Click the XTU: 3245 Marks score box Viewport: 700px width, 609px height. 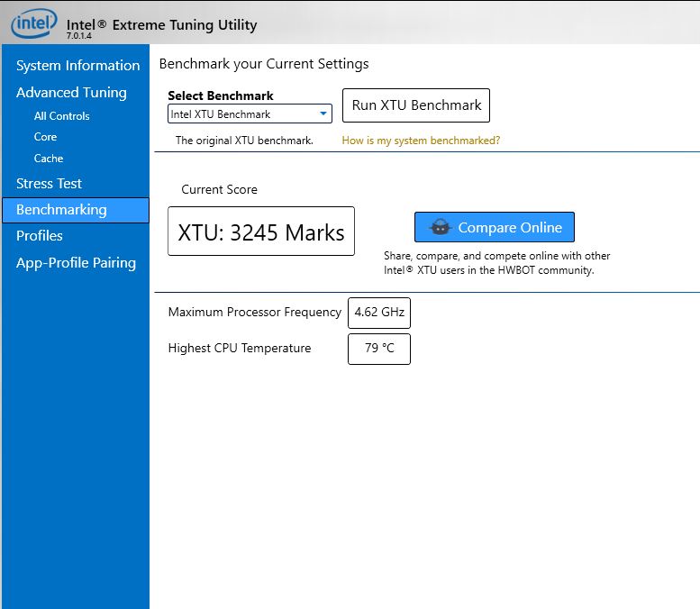click(x=261, y=232)
